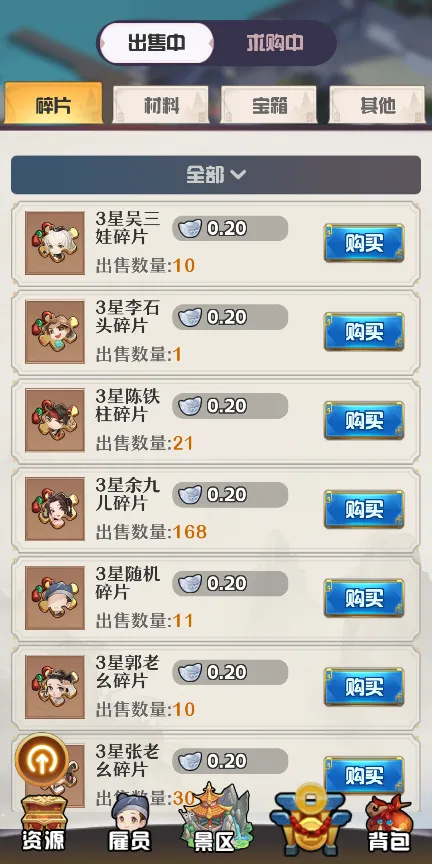
Task: Open the 其他 tab
Action: coord(378,105)
